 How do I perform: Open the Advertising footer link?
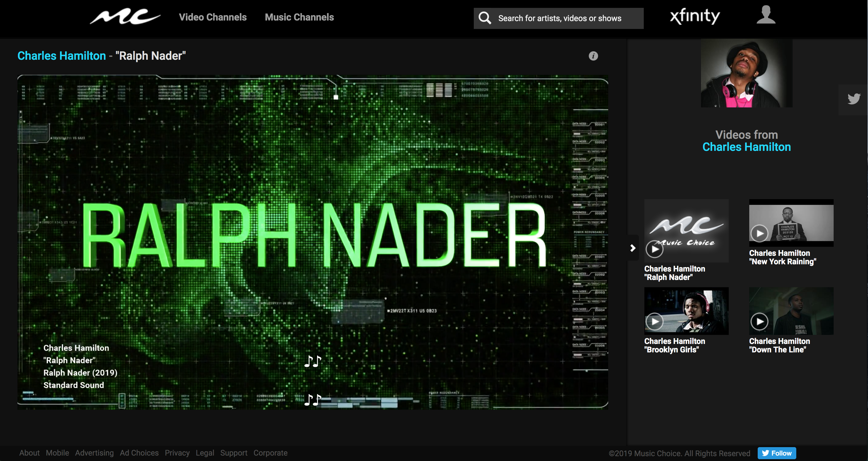pos(94,453)
